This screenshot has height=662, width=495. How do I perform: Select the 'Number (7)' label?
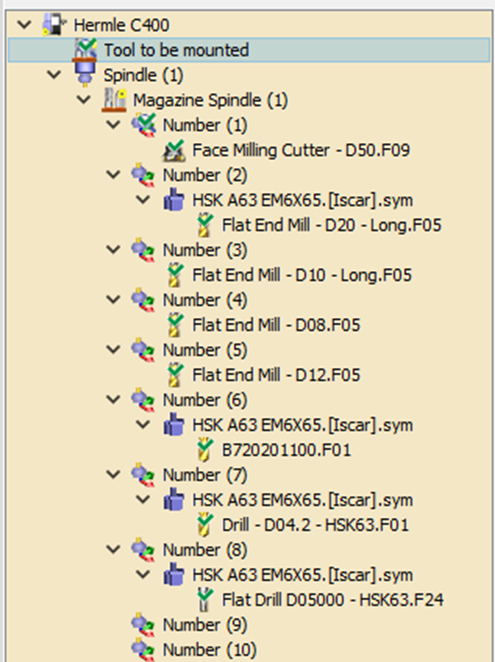[205, 475]
